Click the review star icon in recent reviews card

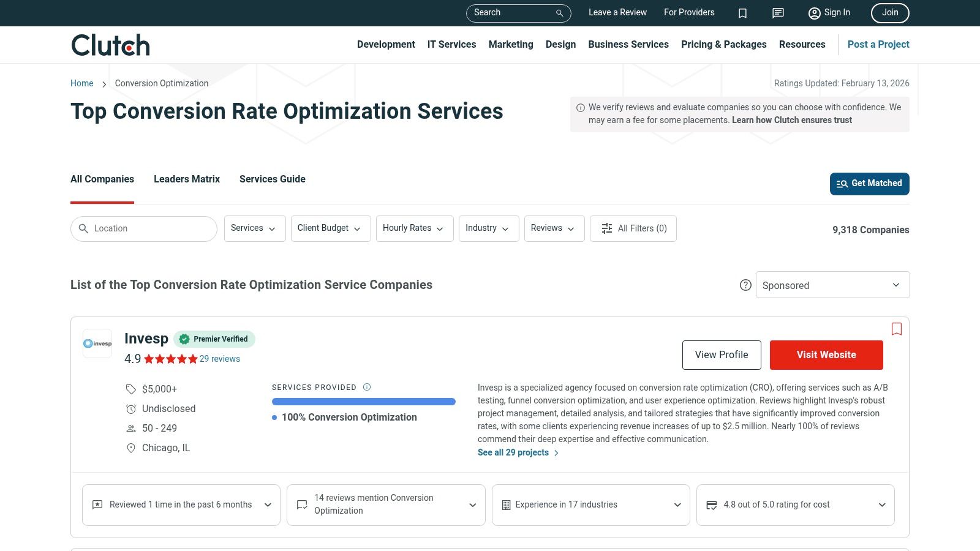[x=97, y=504]
